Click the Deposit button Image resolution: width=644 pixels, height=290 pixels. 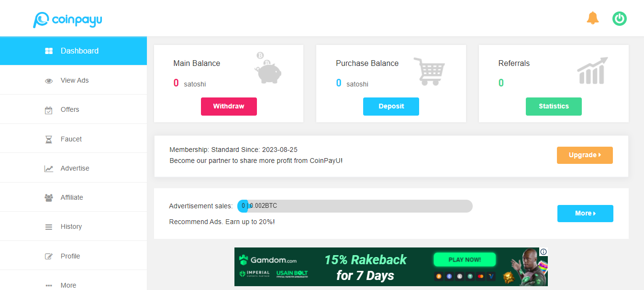[x=391, y=106]
